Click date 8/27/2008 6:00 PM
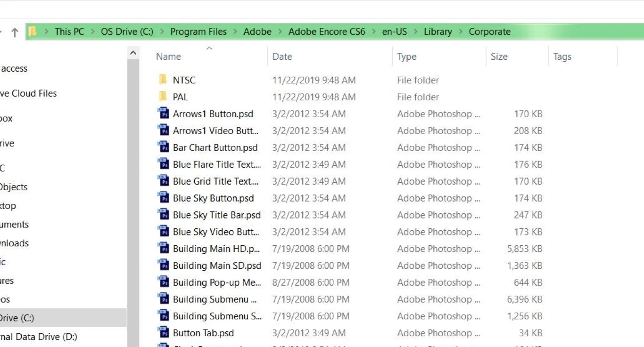The image size is (644, 347). pos(311,282)
